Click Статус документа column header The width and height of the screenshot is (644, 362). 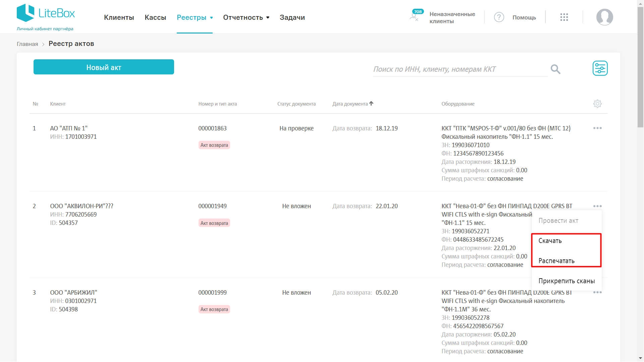point(296,104)
